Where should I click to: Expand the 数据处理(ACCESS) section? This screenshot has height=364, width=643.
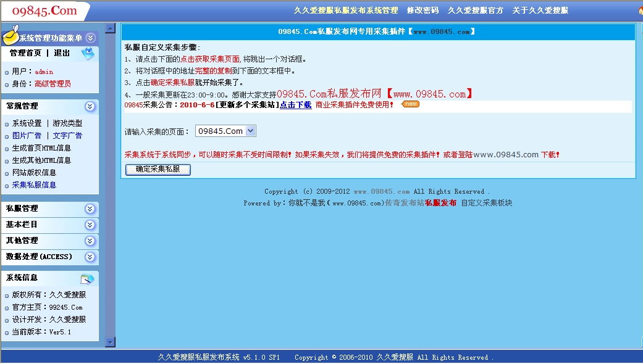click(90, 257)
